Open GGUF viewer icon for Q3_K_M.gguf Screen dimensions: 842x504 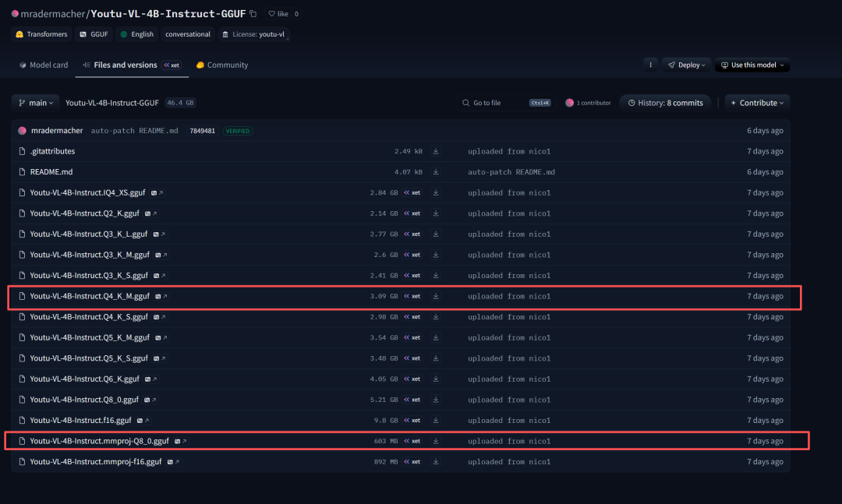click(161, 255)
